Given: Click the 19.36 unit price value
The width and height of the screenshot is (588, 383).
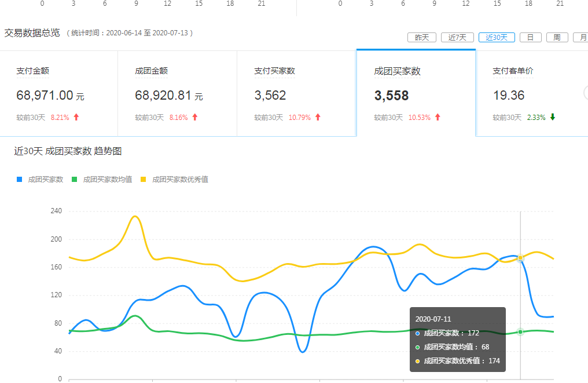Looking at the screenshot, I should click(509, 96).
